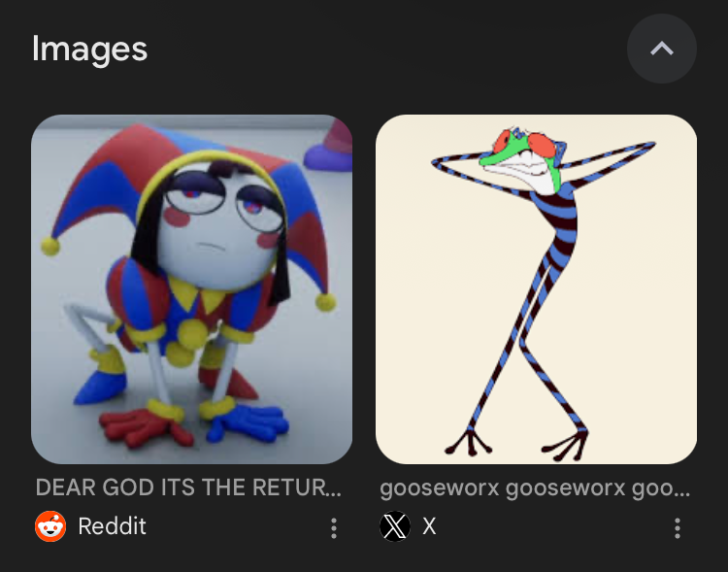This screenshot has height=572, width=728.
Task: Click the X source name label
Action: point(429,526)
